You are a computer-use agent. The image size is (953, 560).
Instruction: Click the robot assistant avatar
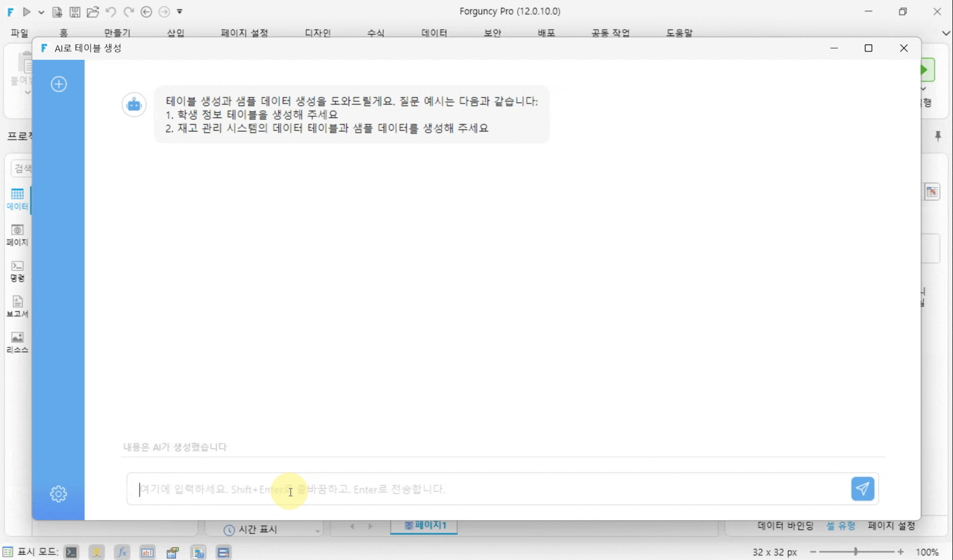[134, 105]
